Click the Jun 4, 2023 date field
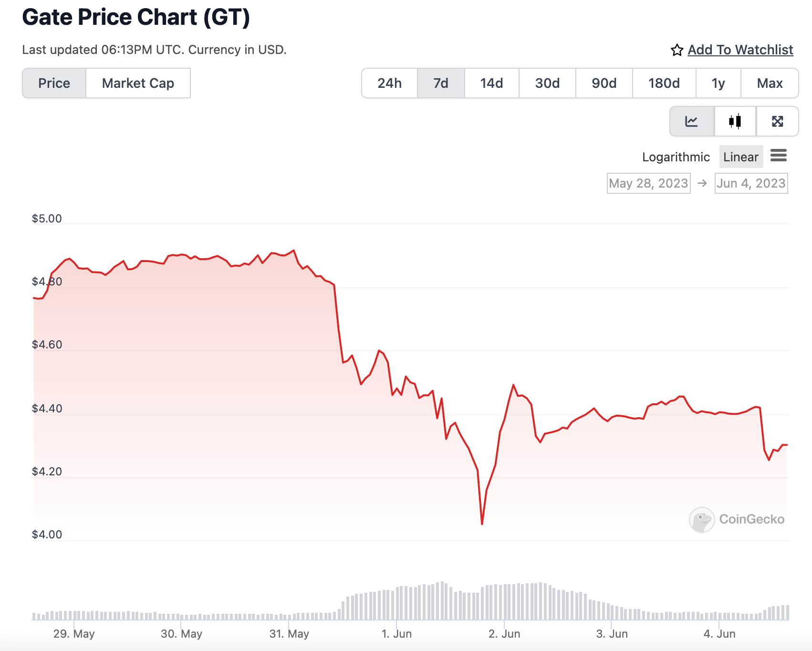 751,183
